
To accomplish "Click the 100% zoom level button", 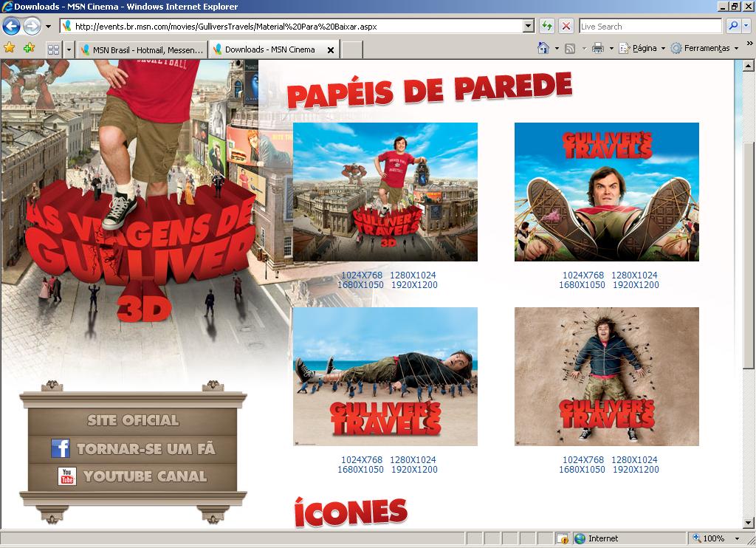I will (709, 538).
